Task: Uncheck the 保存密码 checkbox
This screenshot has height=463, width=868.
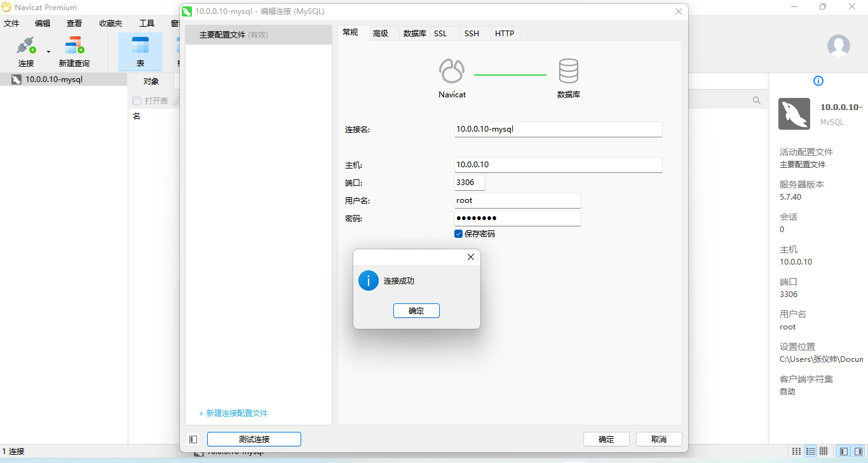Action: 458,233
